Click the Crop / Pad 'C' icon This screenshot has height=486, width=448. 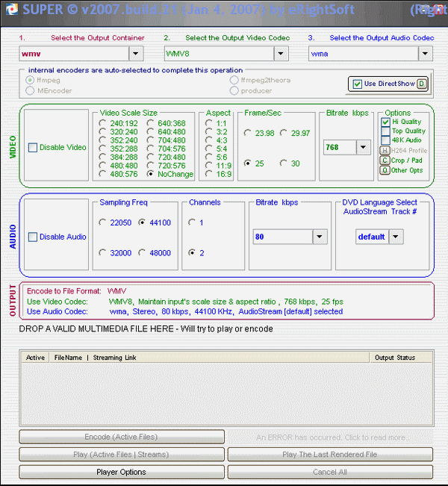click(385, 160)
